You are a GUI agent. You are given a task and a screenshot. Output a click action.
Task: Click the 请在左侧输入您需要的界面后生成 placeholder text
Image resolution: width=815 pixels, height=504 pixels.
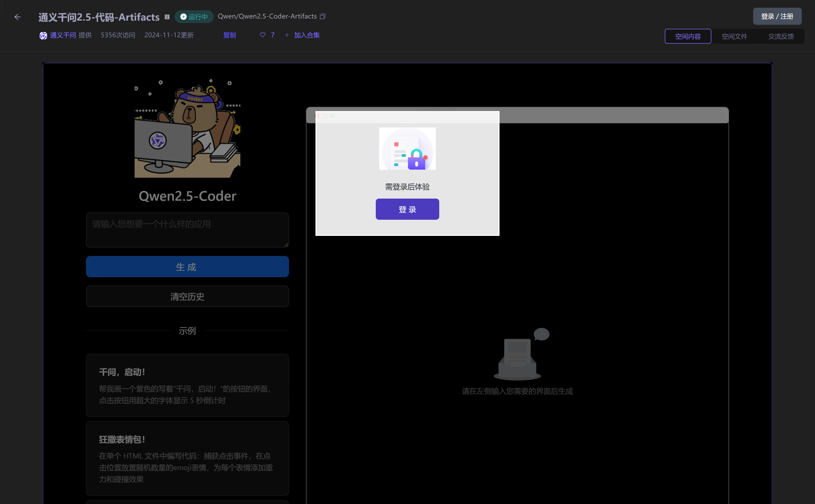(x=517, y=391)
